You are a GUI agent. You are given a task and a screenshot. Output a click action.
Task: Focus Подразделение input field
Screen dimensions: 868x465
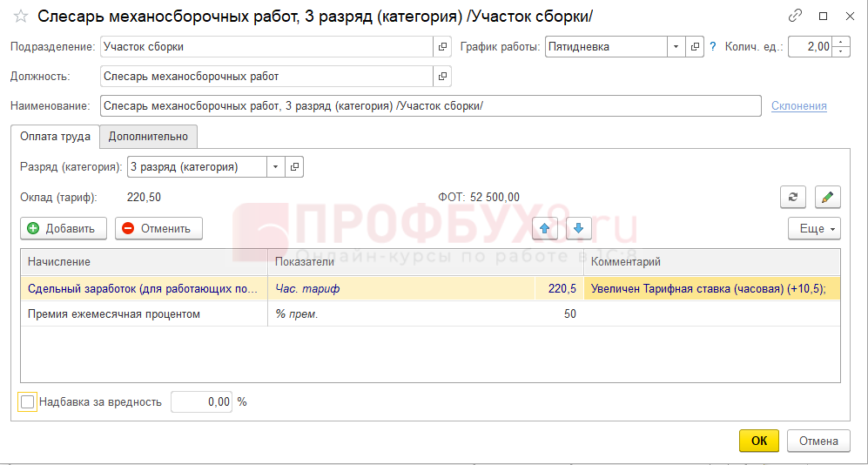coord(266,47)
